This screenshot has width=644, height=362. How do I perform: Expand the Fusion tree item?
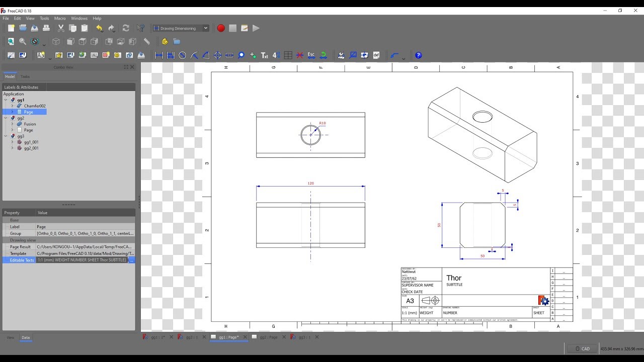tap(12, 124)
